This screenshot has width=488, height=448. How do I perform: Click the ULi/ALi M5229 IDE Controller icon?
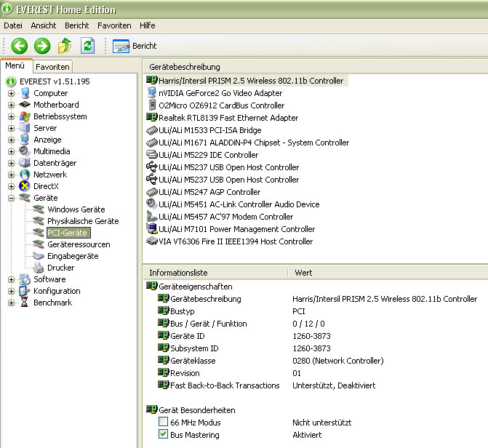tap(151, 154)
